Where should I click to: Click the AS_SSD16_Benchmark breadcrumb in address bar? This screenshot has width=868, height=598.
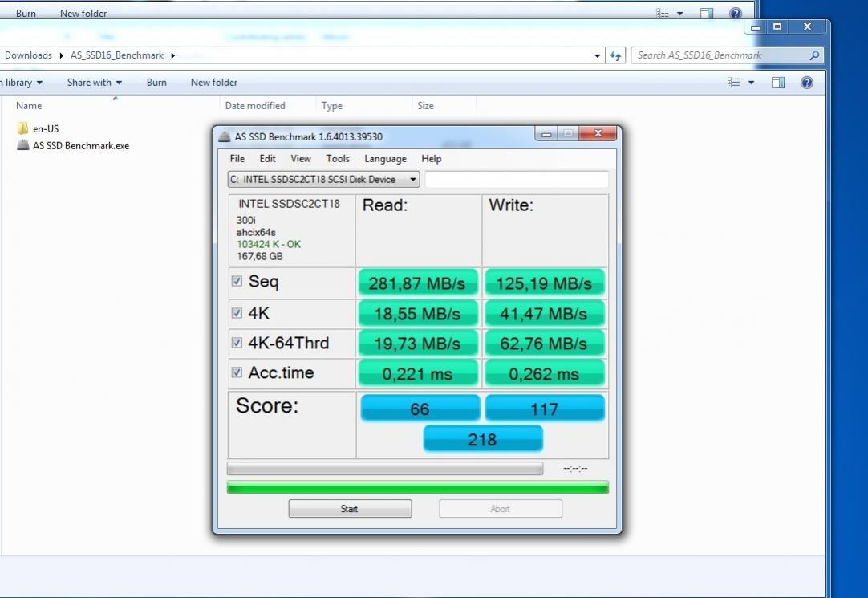click(117, 55)
